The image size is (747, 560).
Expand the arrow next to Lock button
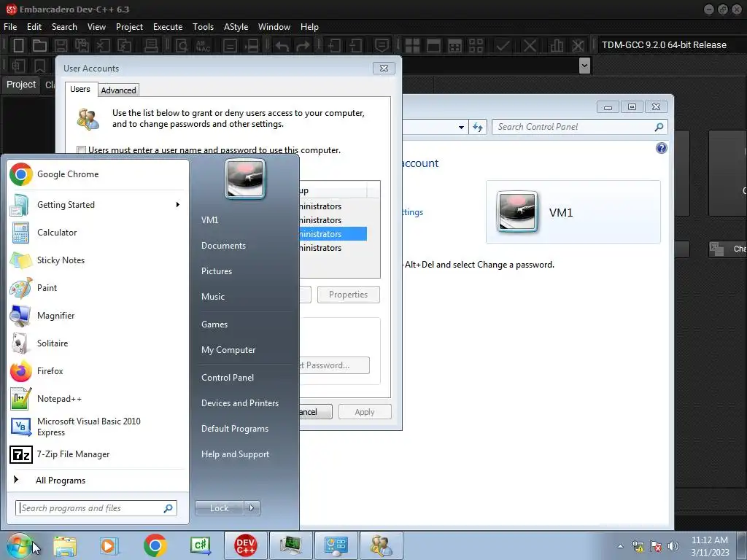pos(252,508)
